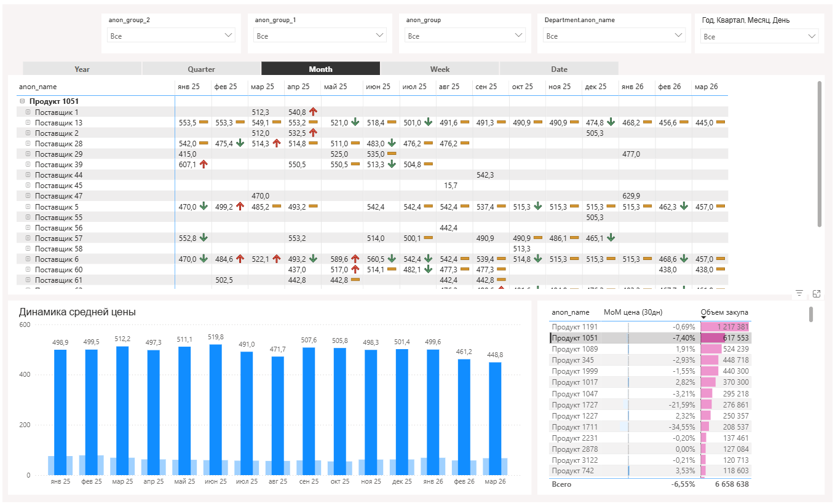Click red up arrow beside Поставщик 1 value 540,8
Image resolution: width=835 pixels, height=504 pixels.
coord(313,112)
